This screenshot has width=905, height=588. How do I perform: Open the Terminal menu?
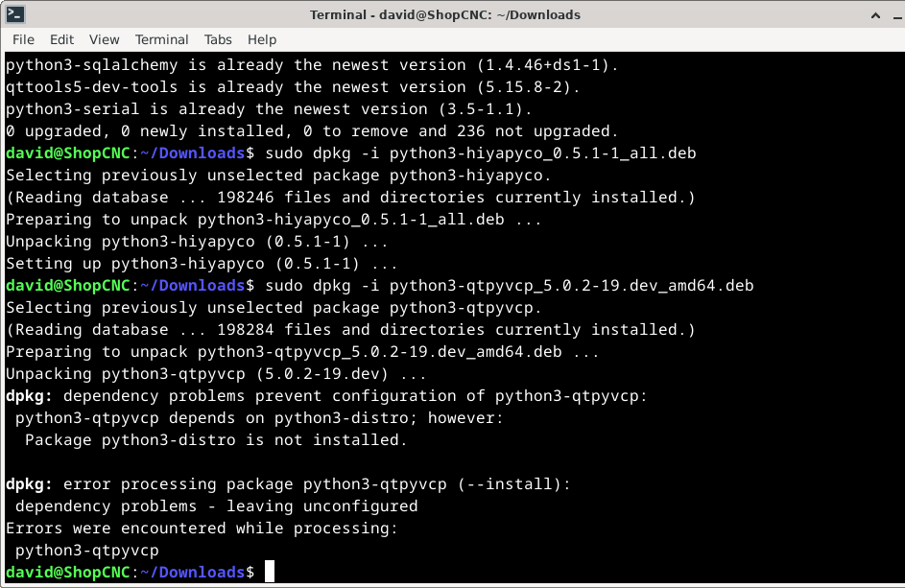[x=161, y=39]
